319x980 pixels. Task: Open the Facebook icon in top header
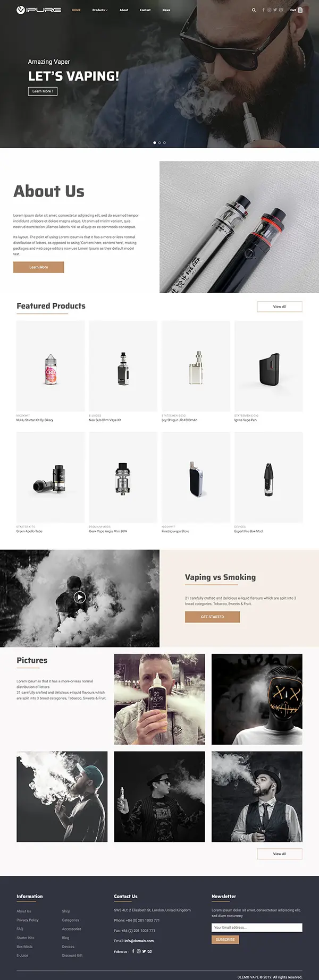pos(264,10)
